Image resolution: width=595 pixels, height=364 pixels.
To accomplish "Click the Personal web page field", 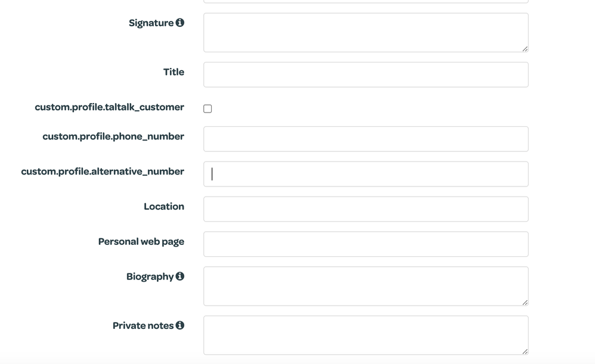I will (x=365, y=244).
